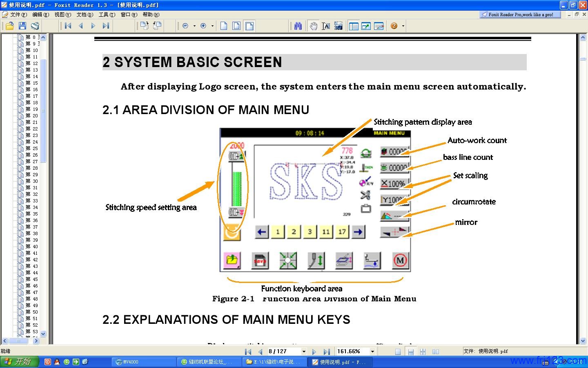Viewport: 588px width, 368px height.
Task: Click the Save disk icon in toolbar
Action: (22, 26)
